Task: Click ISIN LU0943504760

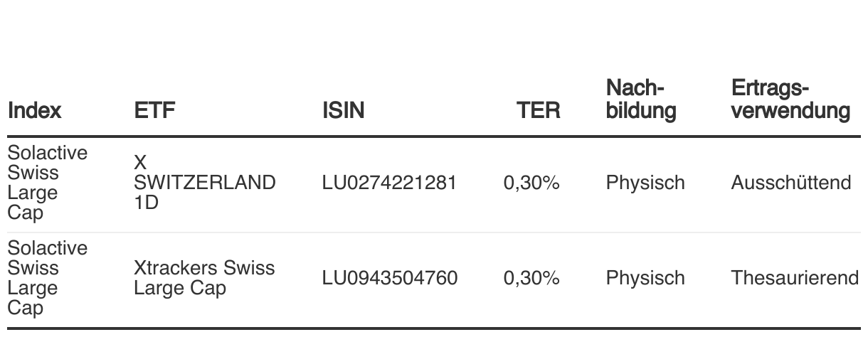Action: 390,278
